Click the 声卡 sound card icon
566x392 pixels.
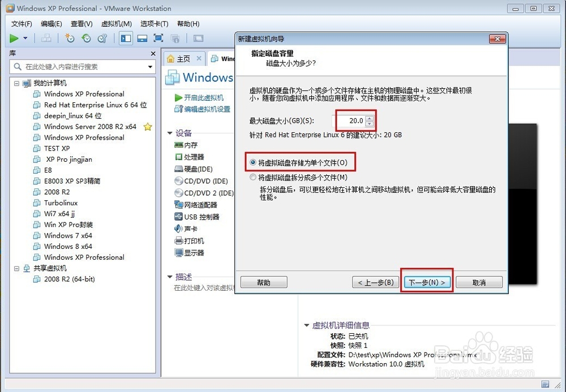tap(179, 229)
